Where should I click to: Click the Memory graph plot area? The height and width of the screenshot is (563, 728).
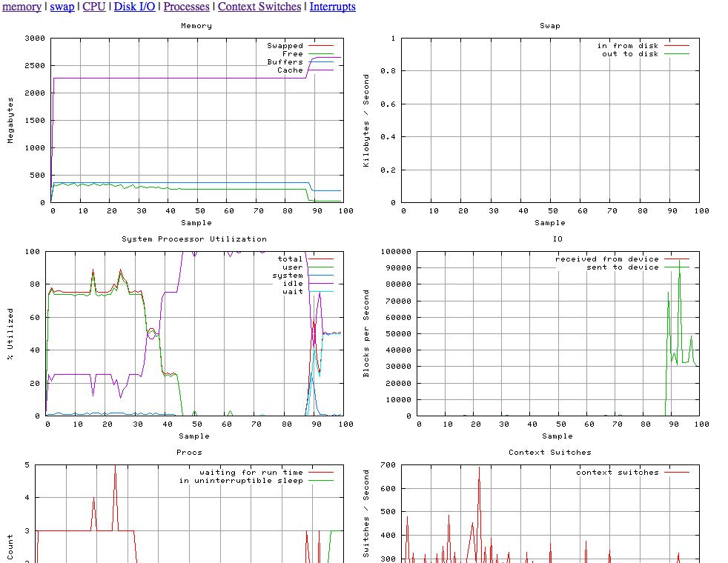click(x=197, y=120)
